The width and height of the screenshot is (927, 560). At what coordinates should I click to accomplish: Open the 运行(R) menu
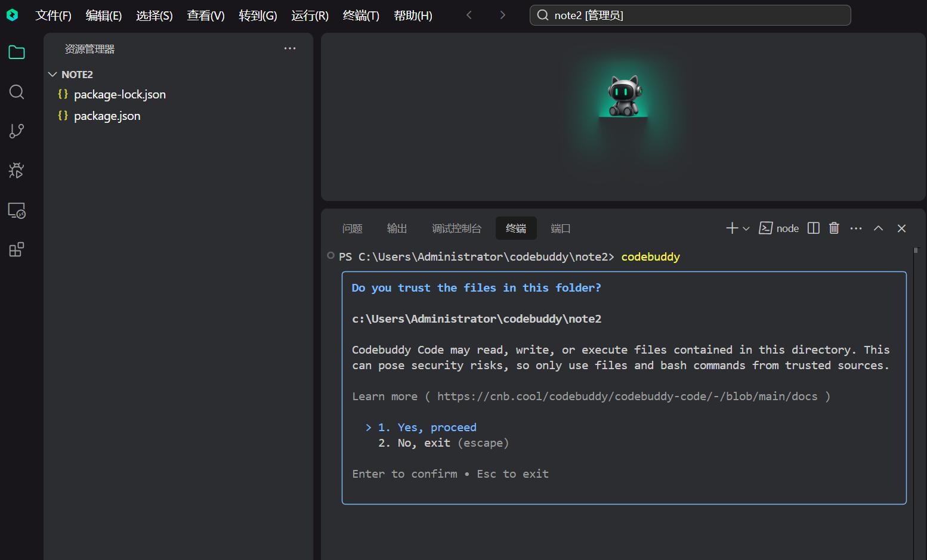tap(310, 16)
